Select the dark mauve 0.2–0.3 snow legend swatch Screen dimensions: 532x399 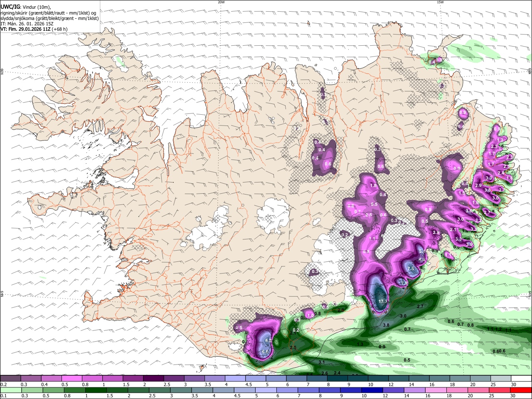point(10,378)
